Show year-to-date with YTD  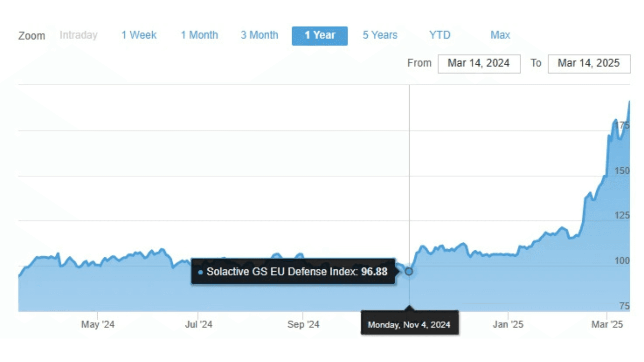pos(440,35)
